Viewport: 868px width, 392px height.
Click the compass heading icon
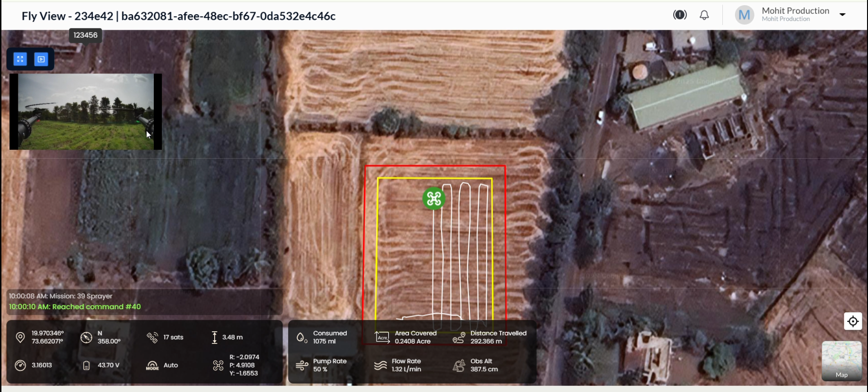pyautogui.click(x=86, y=337)
